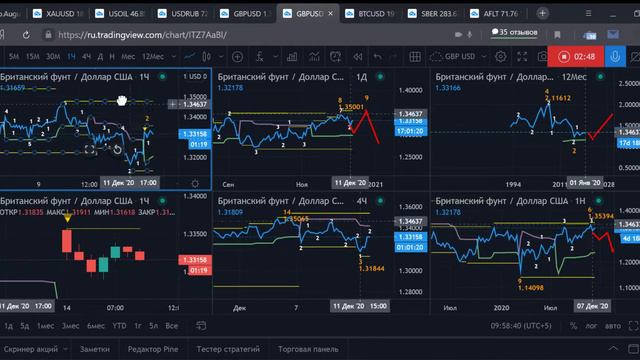Image resolution: width=640 pixels, height=360 pixels.
Task: Toggle the авто auto scale
Action: tap(613, 326)
